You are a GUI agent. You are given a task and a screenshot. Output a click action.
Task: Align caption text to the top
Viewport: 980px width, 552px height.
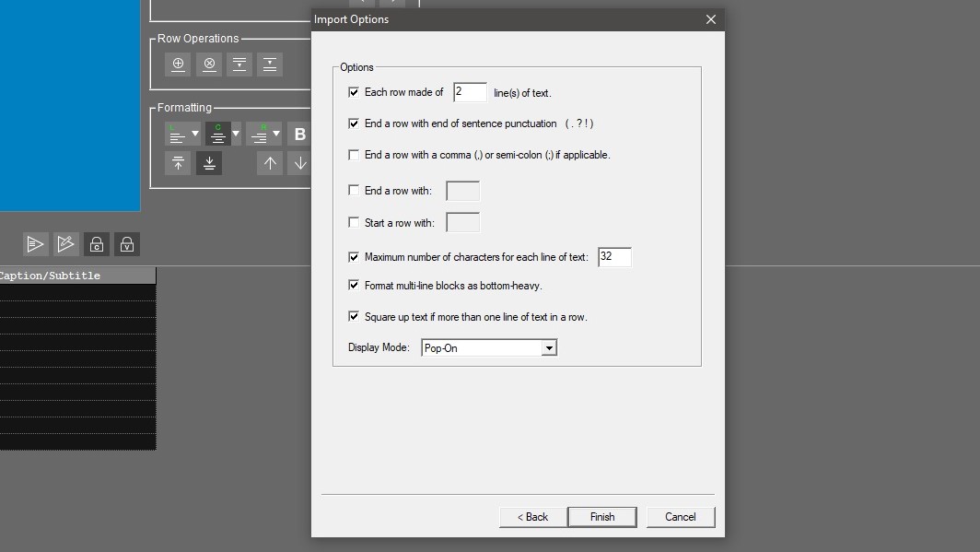pos(178,163)
